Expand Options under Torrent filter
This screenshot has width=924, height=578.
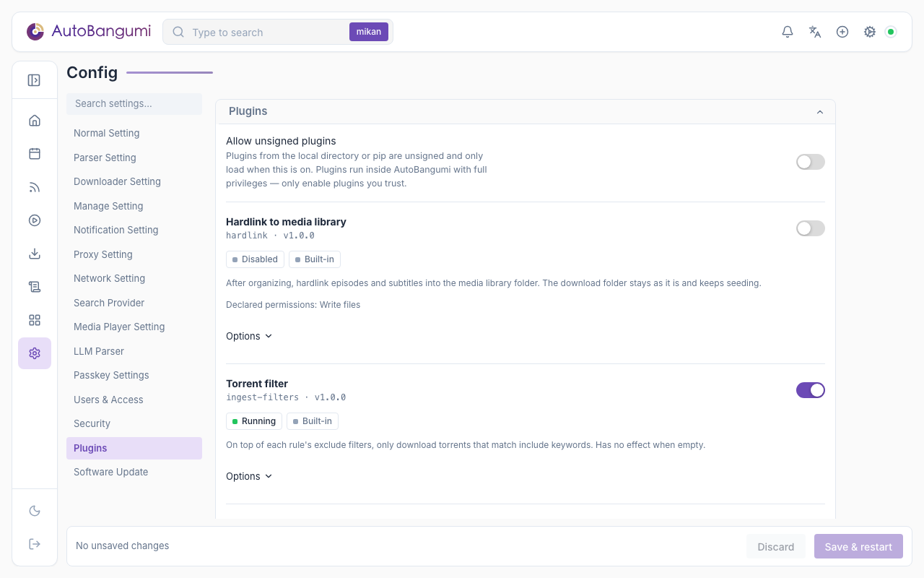(249, 476)
